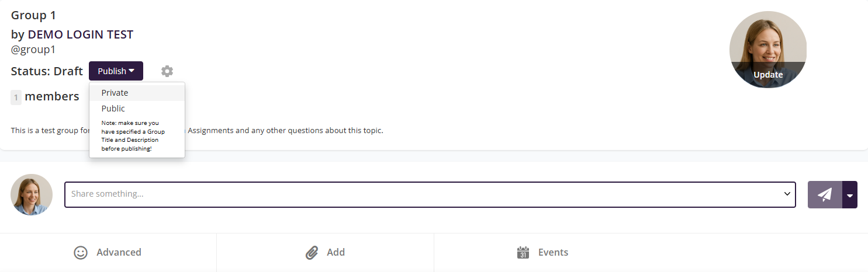Screen dimensions: 868x272
Task: Open the Add tab label
Action: click(x=336, y=252)
